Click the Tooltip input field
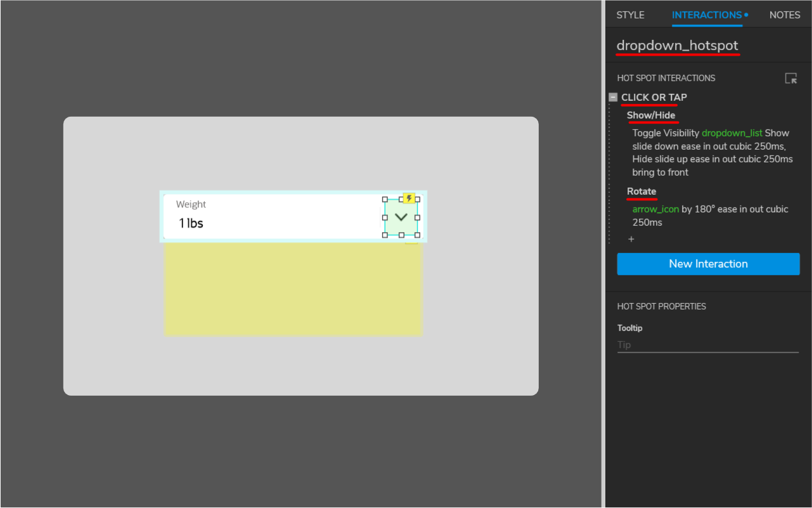This screenshot has height=508, width=812. (708, 344)
